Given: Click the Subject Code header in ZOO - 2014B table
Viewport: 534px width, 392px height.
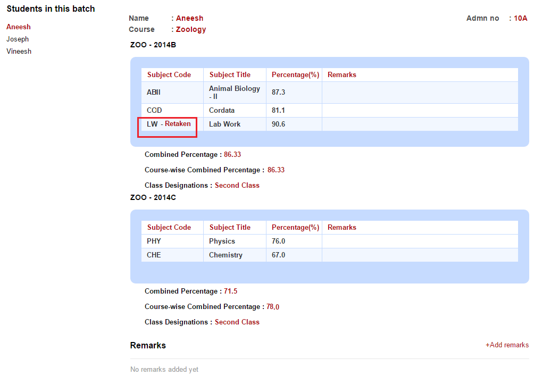Looking at the screenshot, I should point(169,74).
